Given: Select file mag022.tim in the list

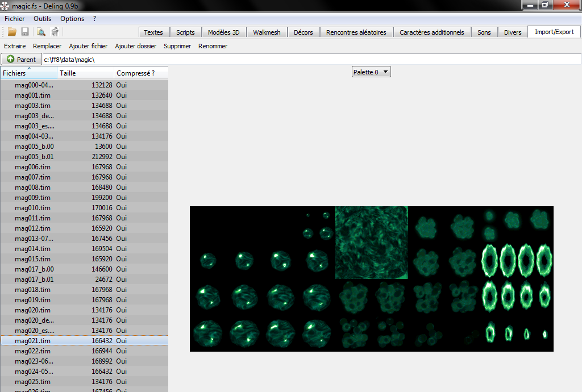Looking at the screenshot, I should (84, 351).
